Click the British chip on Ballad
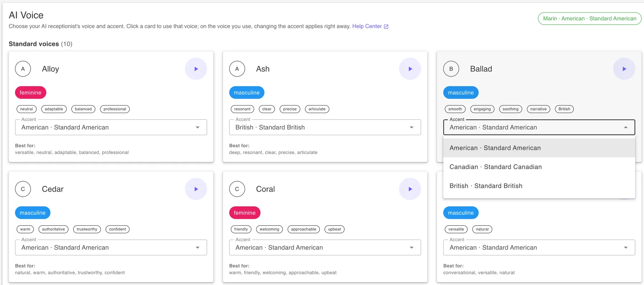Screen dimensions: 644x285 pos(564,109)
